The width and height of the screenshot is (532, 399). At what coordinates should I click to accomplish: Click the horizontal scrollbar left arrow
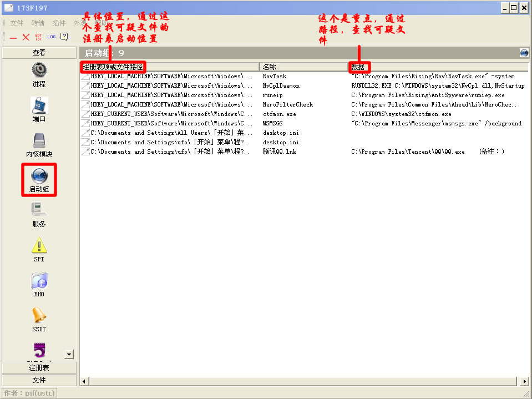pos(84,381)
